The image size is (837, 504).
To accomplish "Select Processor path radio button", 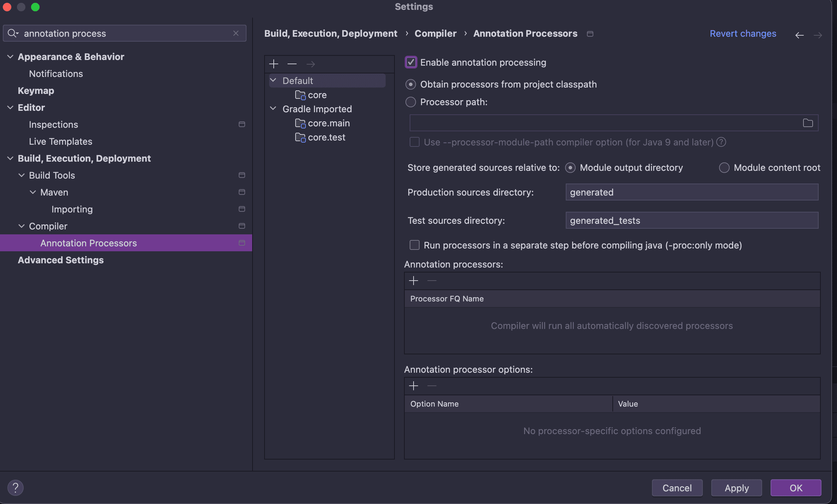I will pyautogui.click(x=411, y=102).
